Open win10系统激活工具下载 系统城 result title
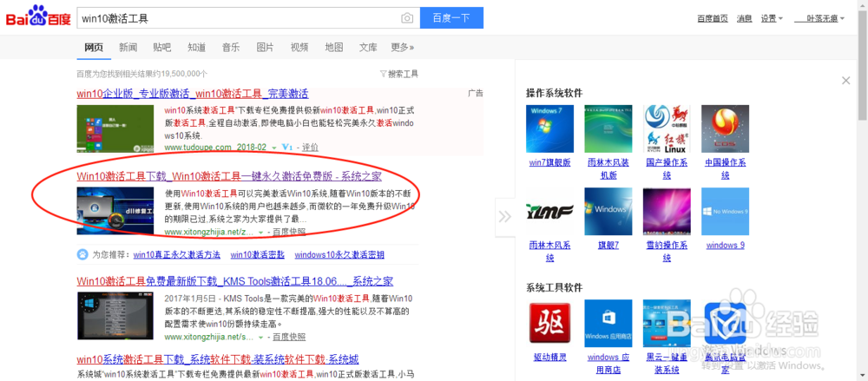This screenshot has height=381, width=868. click(218, 359)
